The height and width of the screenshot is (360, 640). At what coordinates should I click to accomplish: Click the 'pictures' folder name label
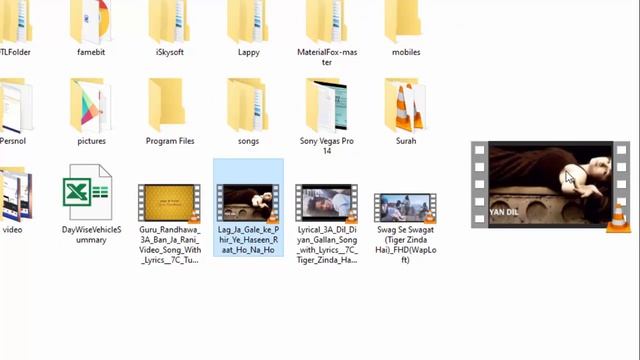91,141
